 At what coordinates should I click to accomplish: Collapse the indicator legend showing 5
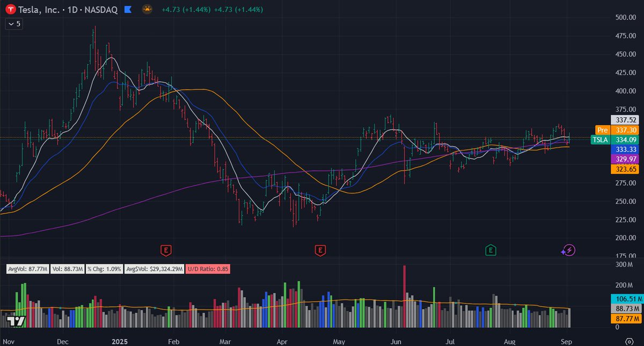tap(14, 24)
